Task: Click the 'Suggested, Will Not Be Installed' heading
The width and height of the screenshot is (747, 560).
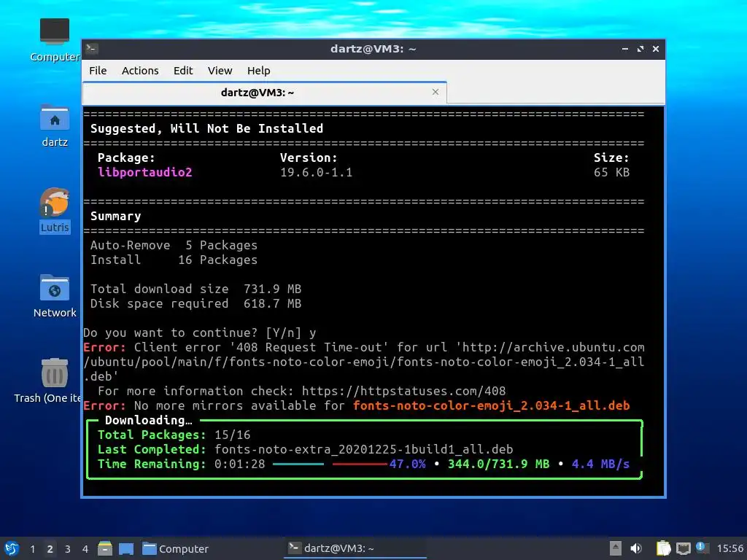Action: pos(206,128)
